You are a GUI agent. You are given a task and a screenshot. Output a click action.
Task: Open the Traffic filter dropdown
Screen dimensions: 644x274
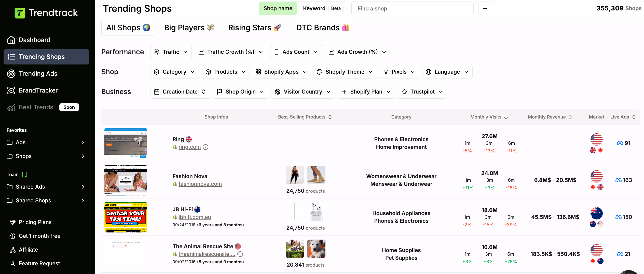pyautogui.click(x=171, y=52)
